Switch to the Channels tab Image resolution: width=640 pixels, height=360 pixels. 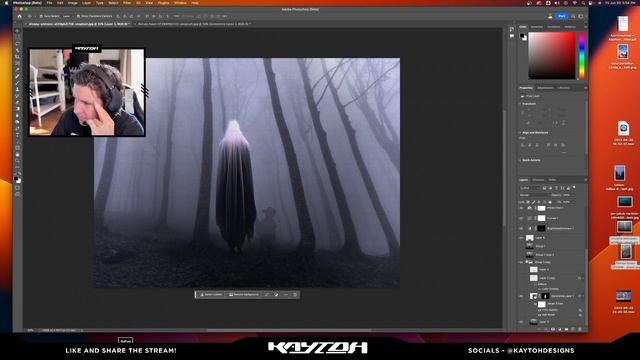click(538, 180)
